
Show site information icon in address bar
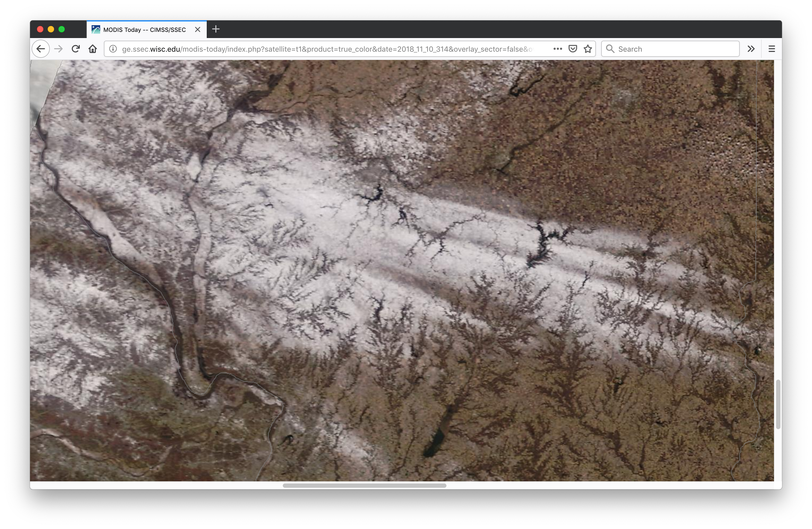(x=113, y=49)
